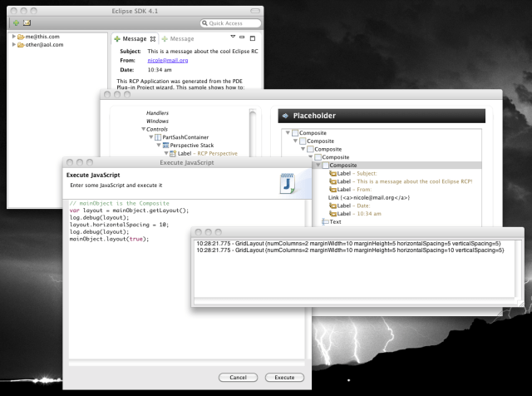The image size is (532, 396).
Task: Click the Text widget icon in tree
Action: pos(326,222)
